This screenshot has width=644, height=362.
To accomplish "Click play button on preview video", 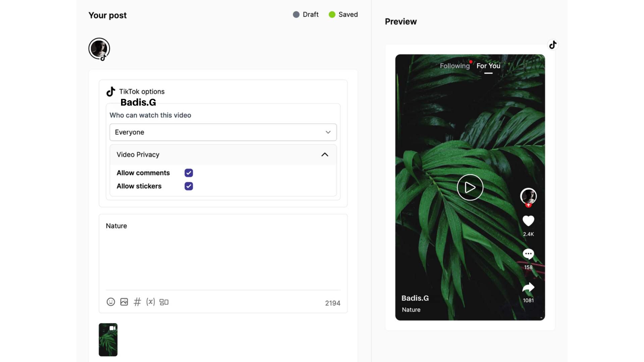I will pyautogui.click(x=470, y=187).
